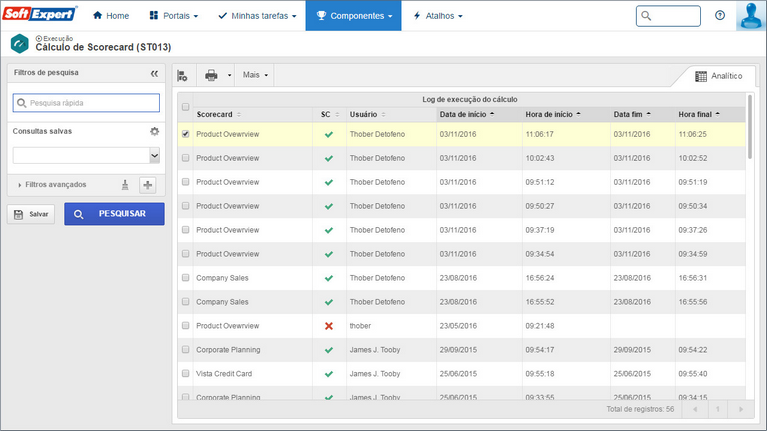
Task: Open the print options dropdown arrow
Action: tap(229, 75)
